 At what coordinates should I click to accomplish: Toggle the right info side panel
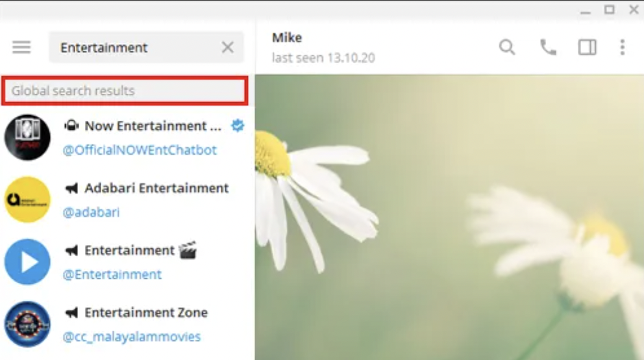tap(588, 47)
